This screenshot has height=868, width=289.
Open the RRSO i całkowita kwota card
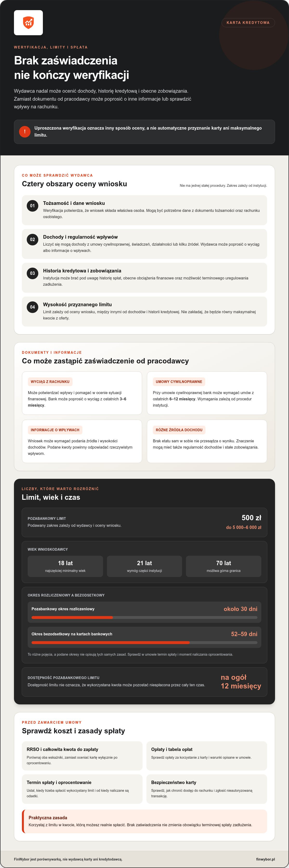point(82,756)
